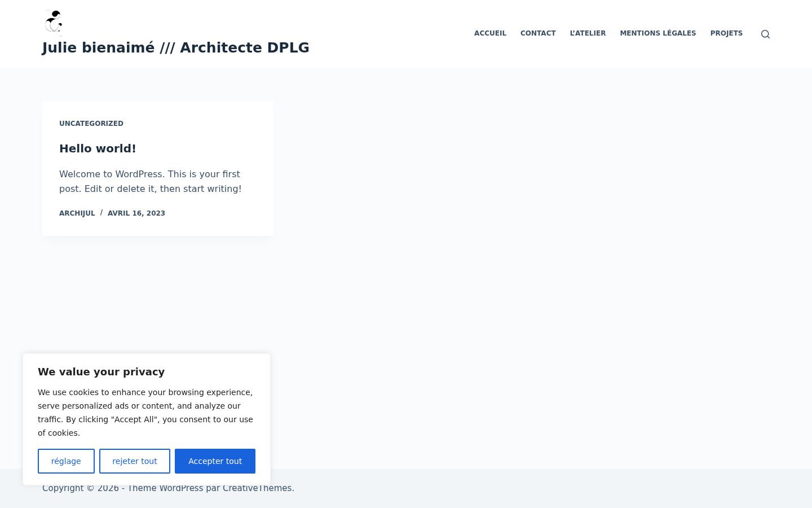The image size is (812, 508).
Task: Open the PROJETS menu item
Action: pos(726,33)
